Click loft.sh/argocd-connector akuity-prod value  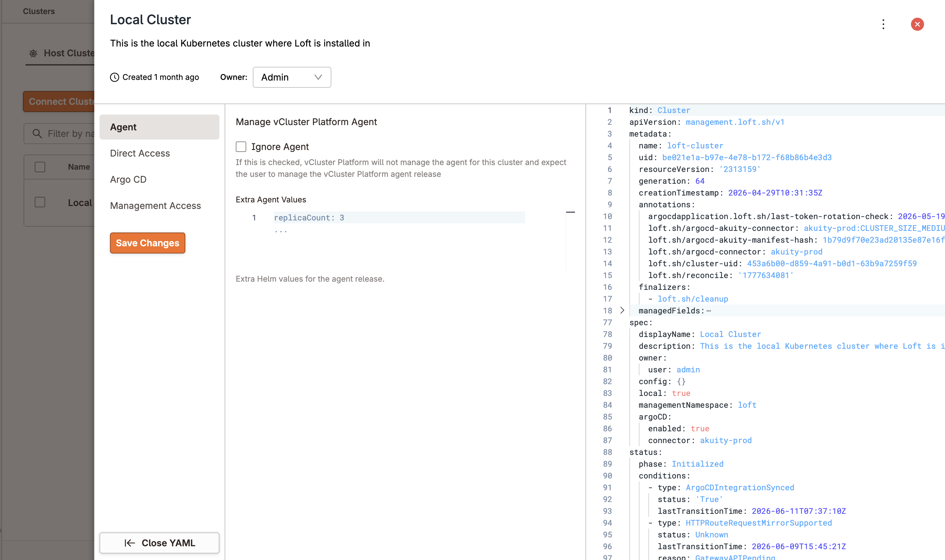796,252
